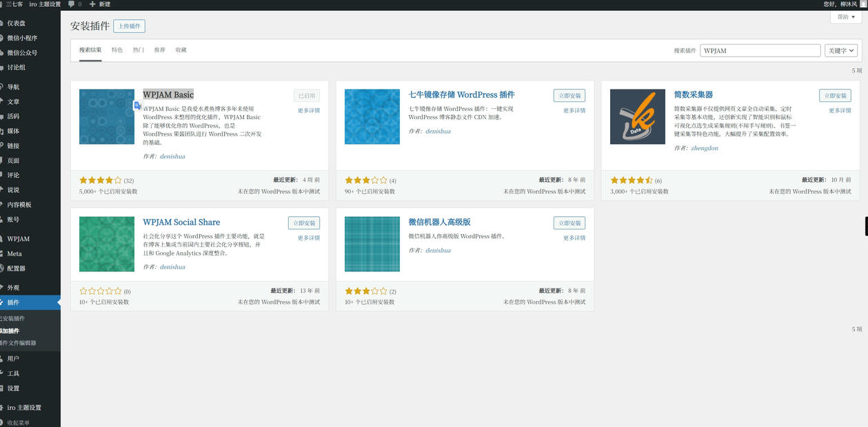Open 更多详情 for 七牛镜像存储
This screenshot has width=868, height=427.
(x=574, y=110)
